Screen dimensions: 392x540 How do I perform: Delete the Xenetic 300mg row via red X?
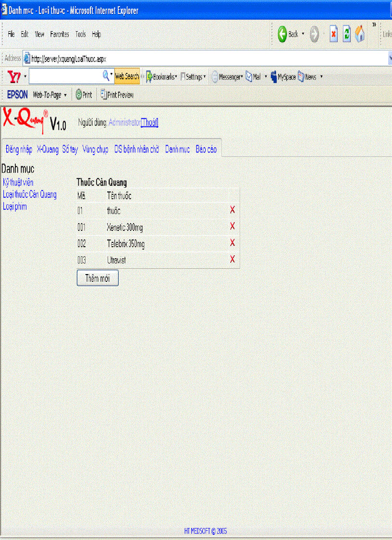point(232,226)
